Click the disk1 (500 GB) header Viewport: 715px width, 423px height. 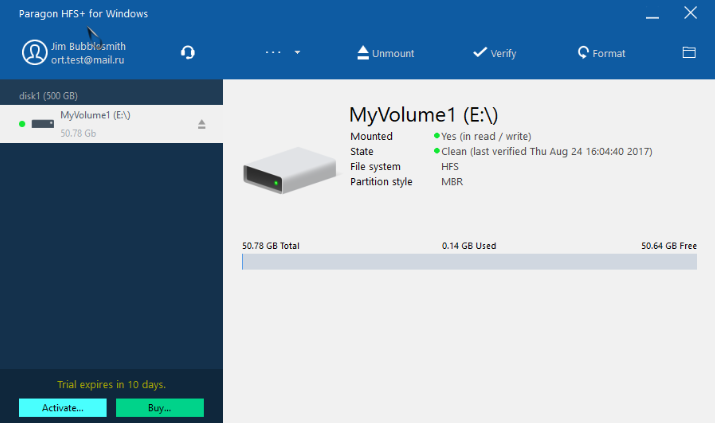(x=48, y=96)
